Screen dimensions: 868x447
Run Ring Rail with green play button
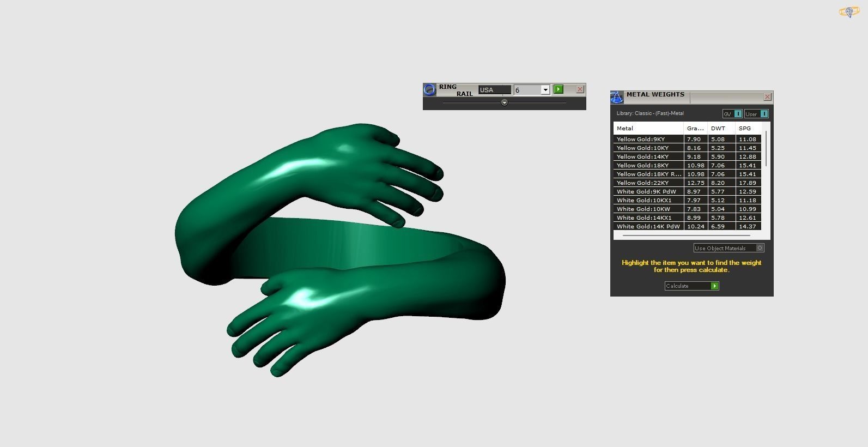pyautogui.click(x=559, y=89)
